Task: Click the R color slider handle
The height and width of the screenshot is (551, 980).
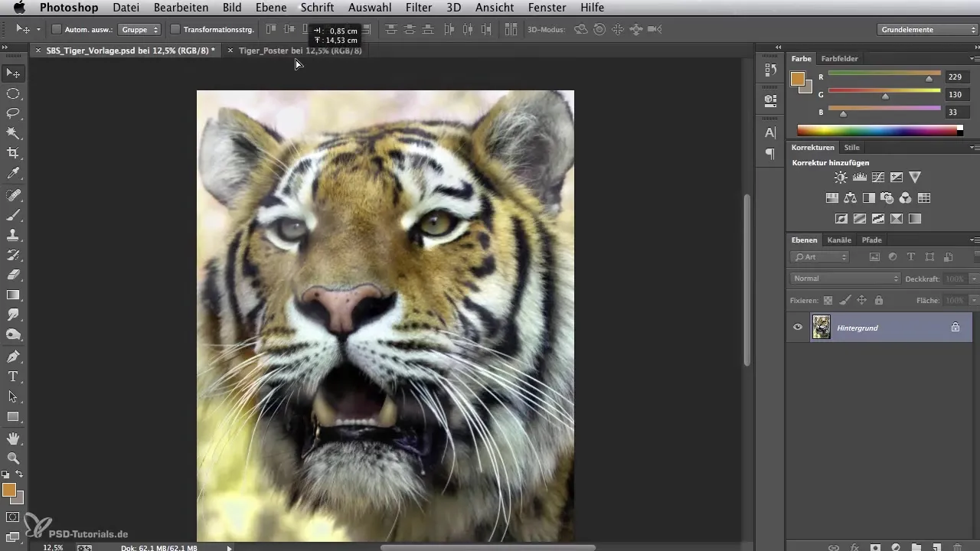Action: click(929, 78)
